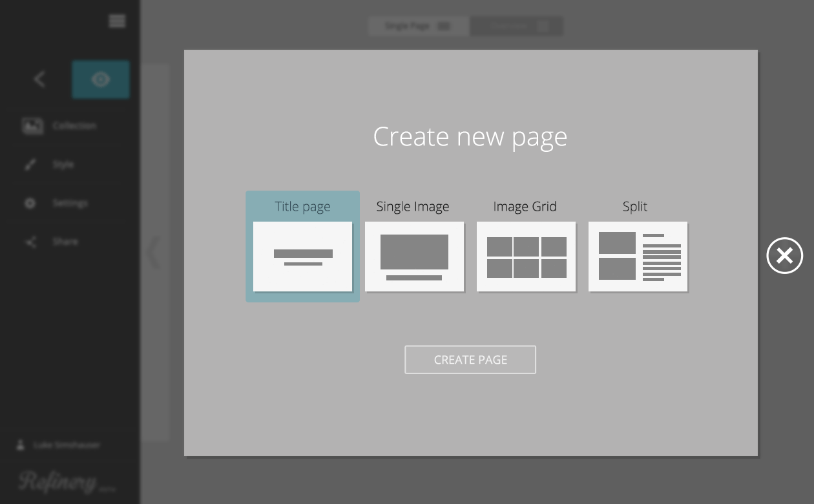Click the user profile icon
This screenshot has width=814, height=504.
(21, 445)
